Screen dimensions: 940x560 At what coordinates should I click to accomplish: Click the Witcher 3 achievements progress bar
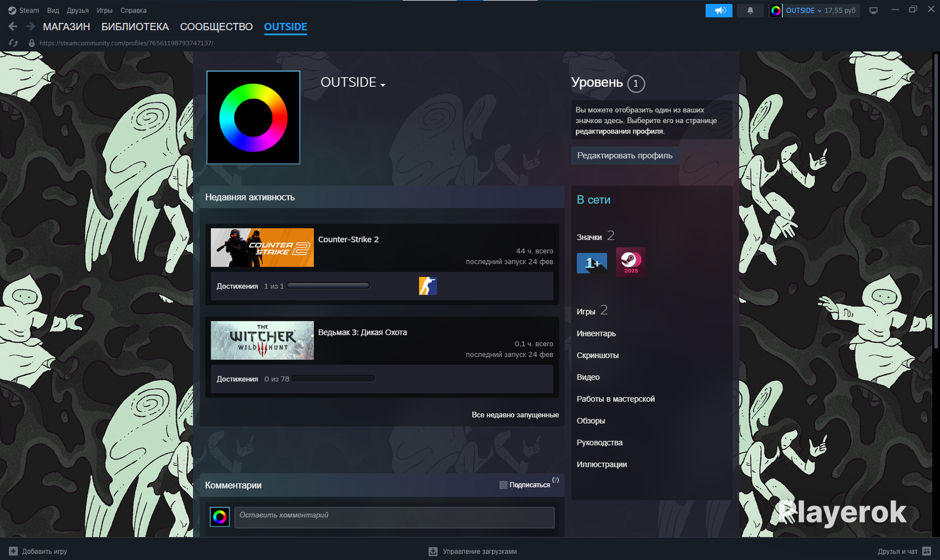coord(333,379)
